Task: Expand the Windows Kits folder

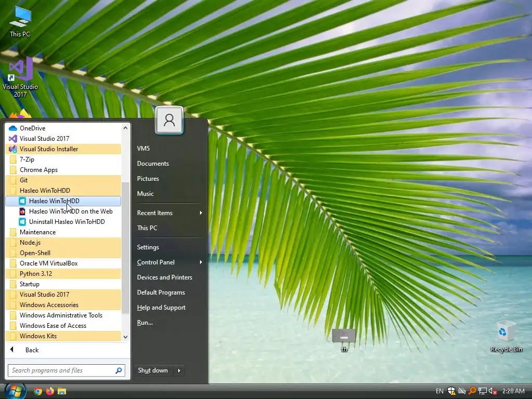Action: [x=63, y=336]
